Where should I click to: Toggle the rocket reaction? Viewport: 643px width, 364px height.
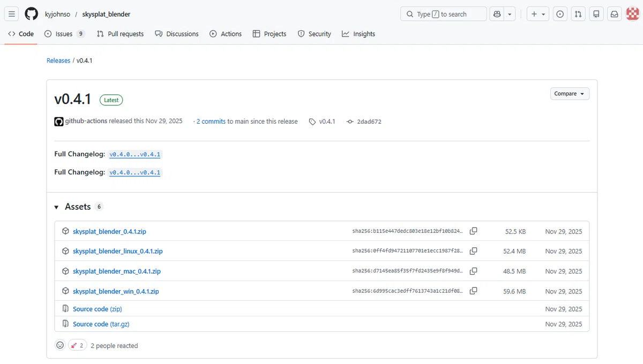pos(77,345)
